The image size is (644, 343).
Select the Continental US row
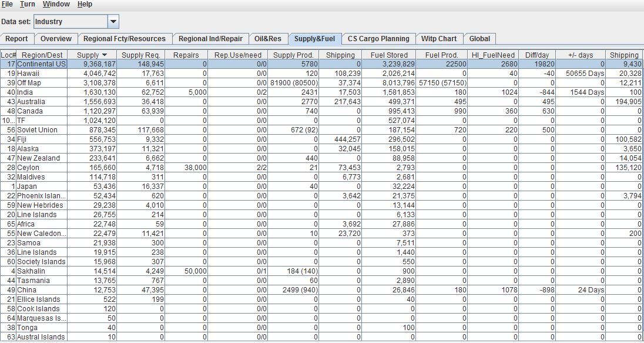tap(322, 64)
